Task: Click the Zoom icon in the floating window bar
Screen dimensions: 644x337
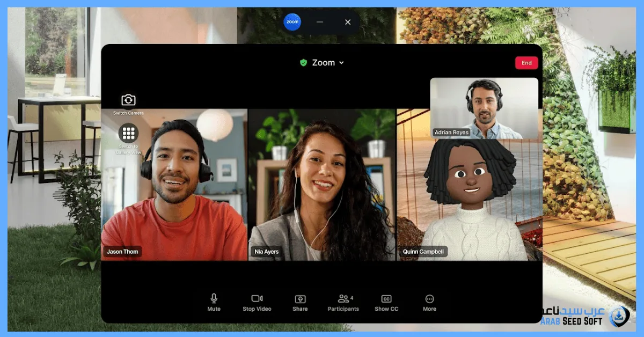Action: tap(292, 21)
